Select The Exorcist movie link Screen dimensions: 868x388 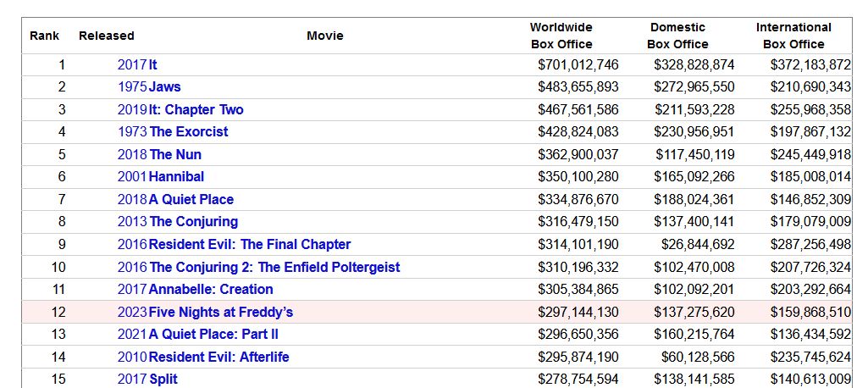click(x=188, y=131)
